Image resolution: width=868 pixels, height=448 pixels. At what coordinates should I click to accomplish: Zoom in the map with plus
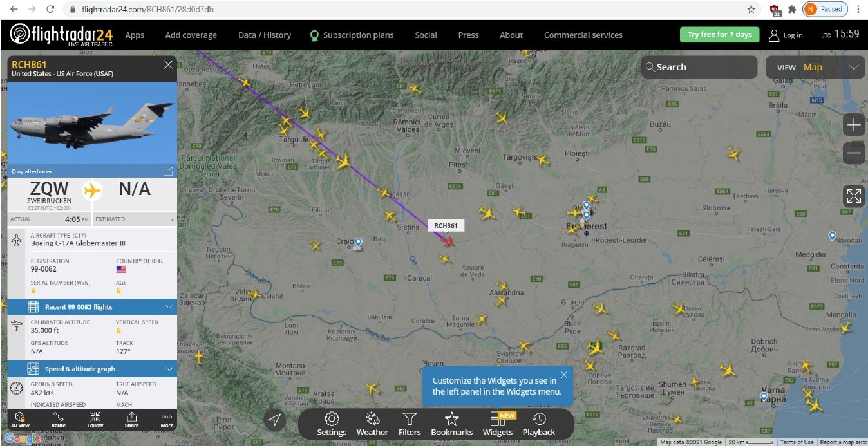click(x=854, y=125)
